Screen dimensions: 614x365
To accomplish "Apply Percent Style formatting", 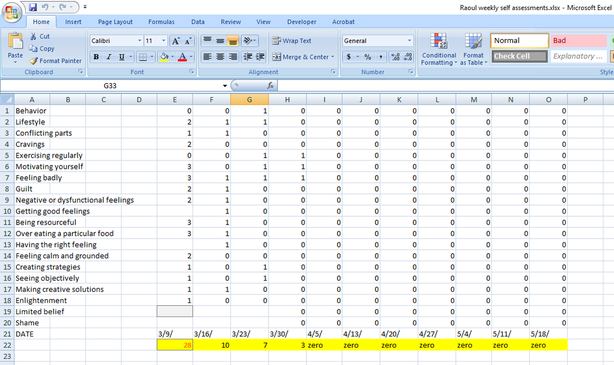I will point(367,57).
